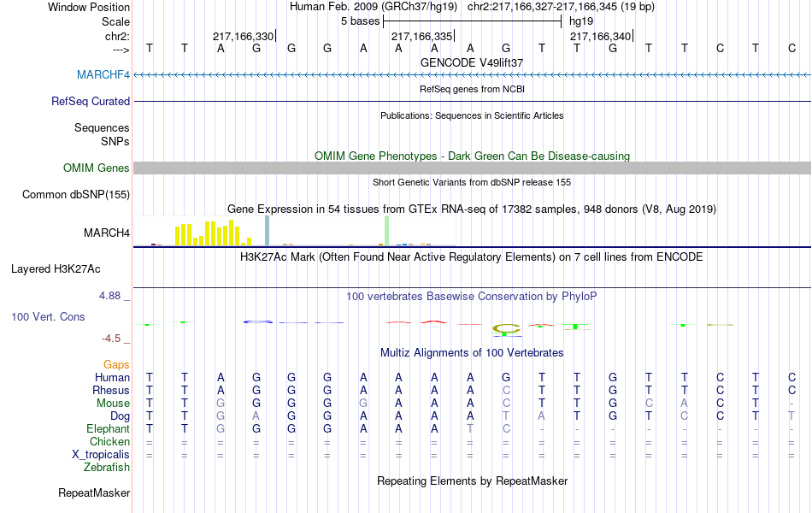Click the Repeating Elements by RepeatMasker title
Viewport: 812px width, 513px height.
(472, 481)
